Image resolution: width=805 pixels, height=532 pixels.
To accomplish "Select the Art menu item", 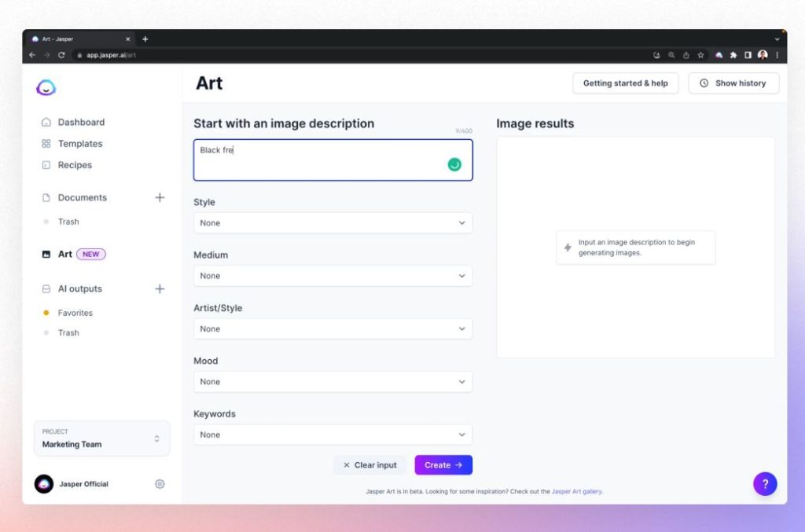I will click(x=64, y=254).
